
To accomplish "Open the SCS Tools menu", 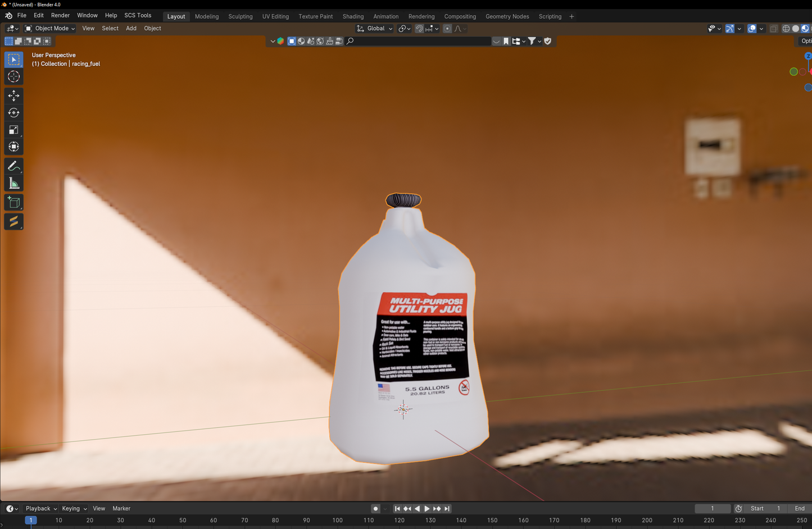I will click(138, 16).
